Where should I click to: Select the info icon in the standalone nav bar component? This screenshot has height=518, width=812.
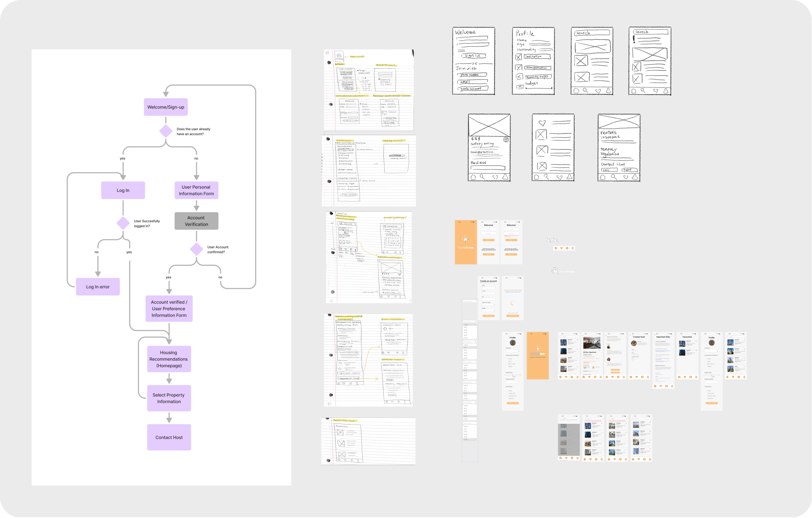click(x=567, y=248)
